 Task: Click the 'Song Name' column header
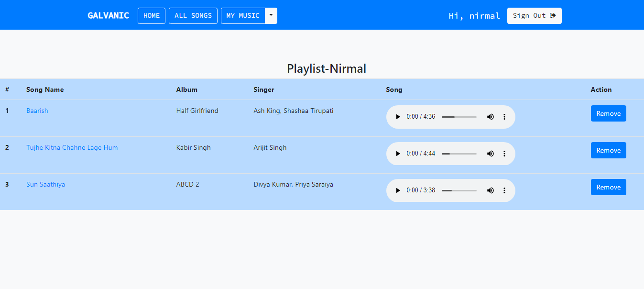pyautogui.click(x=45, y=89)
